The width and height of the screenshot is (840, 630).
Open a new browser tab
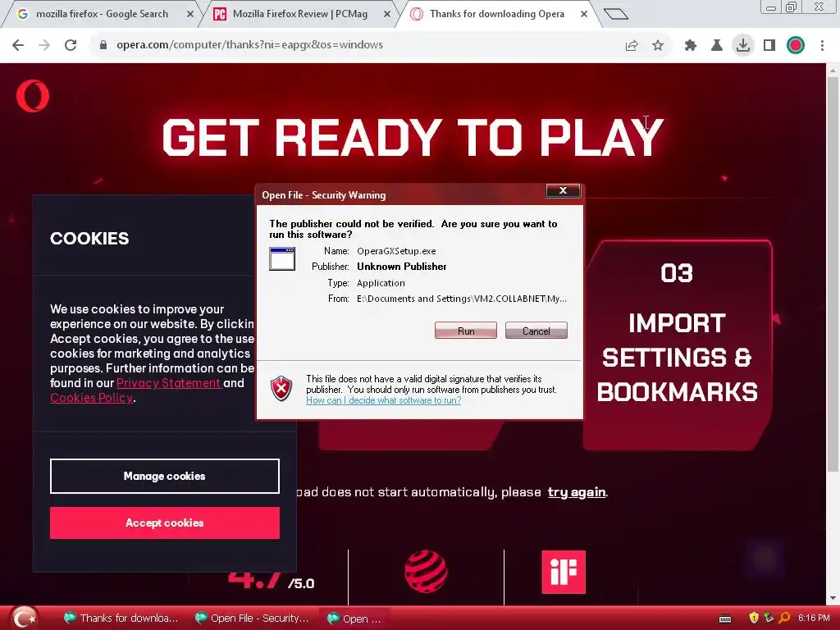pyautogui.click(x=615, y=14)
